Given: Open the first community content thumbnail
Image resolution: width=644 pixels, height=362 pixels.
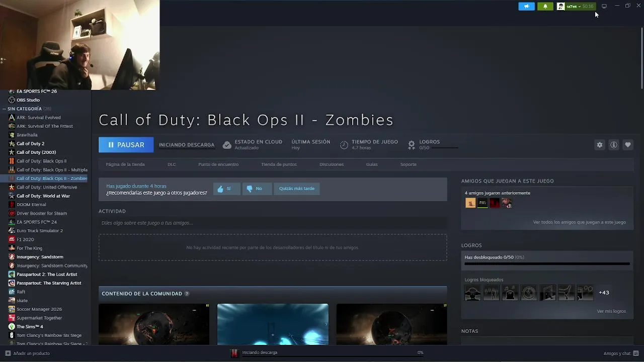Looking at the screenshot, I should [x=154, y=324].
